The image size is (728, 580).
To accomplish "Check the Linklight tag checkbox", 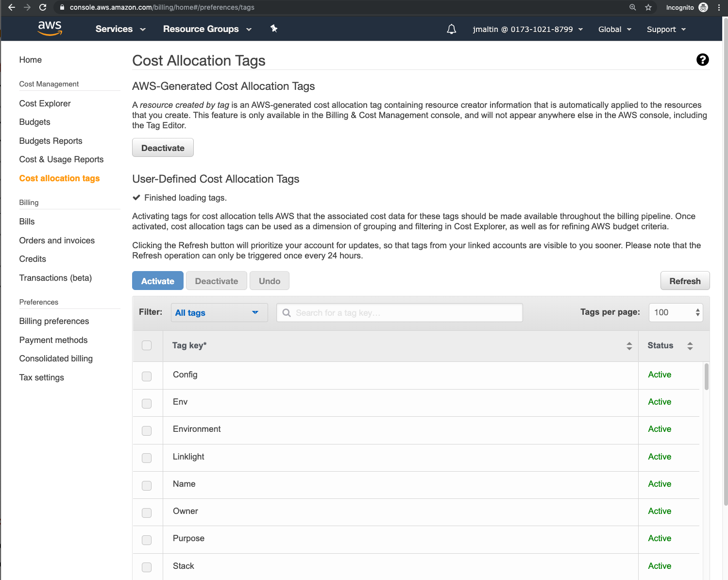I will [147, 458].
